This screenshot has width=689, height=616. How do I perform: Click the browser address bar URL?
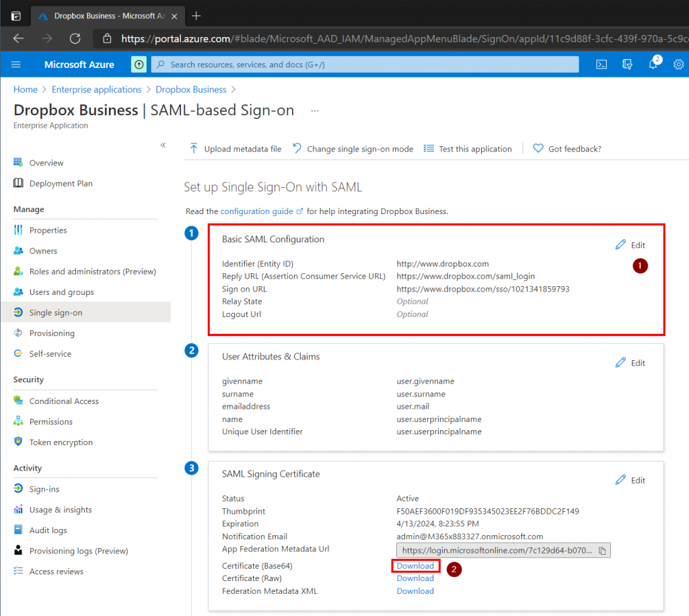tap(404, 38)
